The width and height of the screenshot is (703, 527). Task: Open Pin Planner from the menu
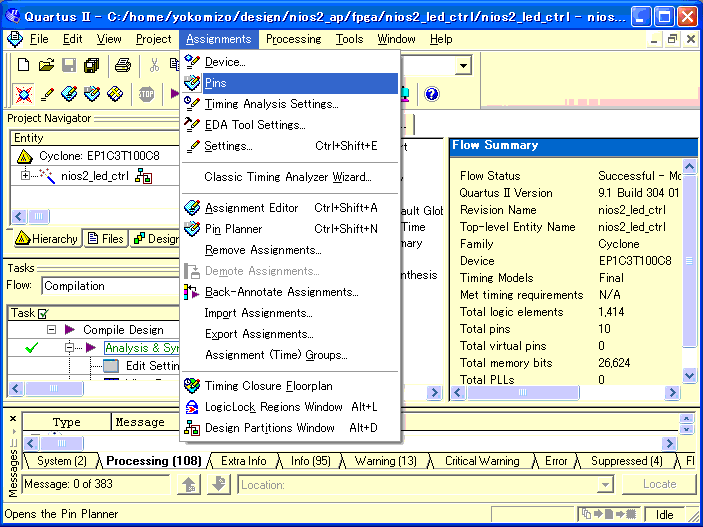coord(290,229)
